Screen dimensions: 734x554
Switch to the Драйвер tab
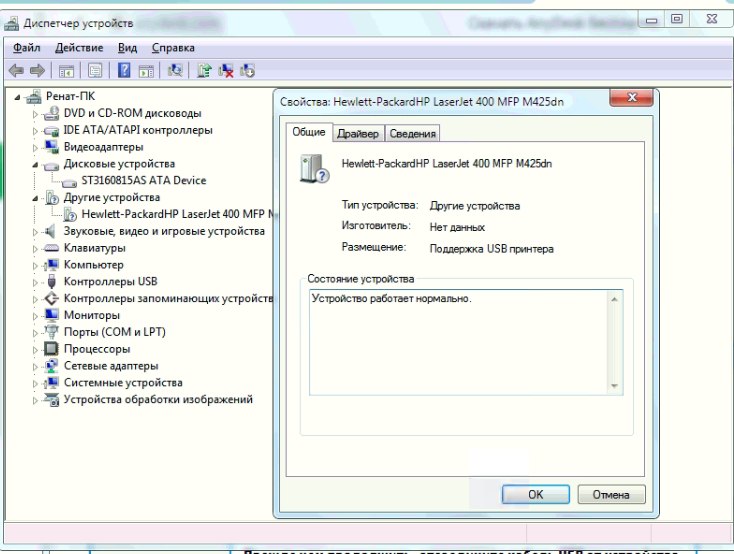(x=358, y=133)
